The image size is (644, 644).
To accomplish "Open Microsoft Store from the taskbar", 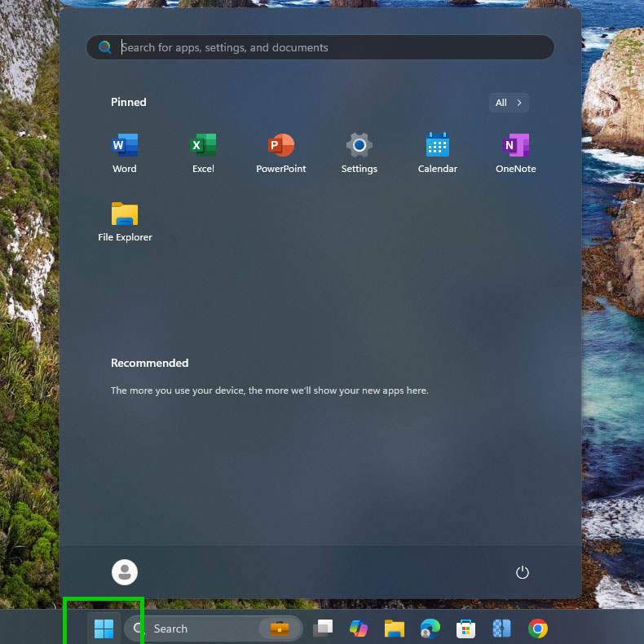I will (x=465, y=629).
